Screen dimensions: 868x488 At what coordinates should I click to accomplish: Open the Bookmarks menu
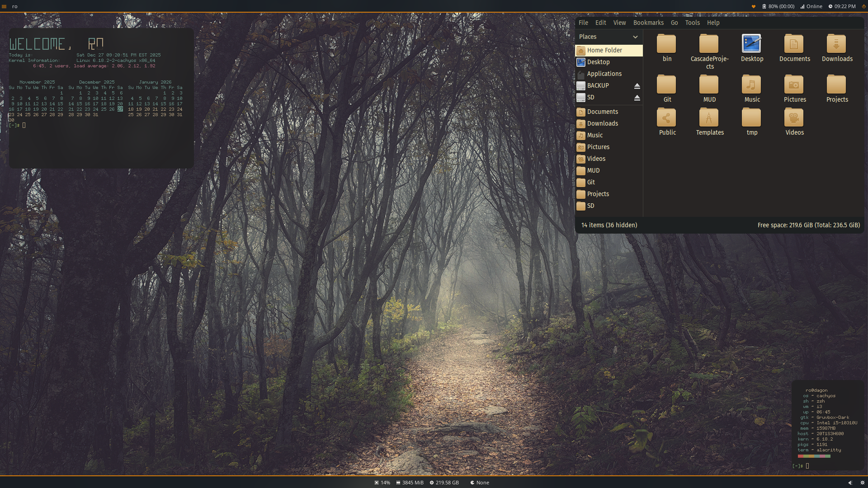coord(648,23)
